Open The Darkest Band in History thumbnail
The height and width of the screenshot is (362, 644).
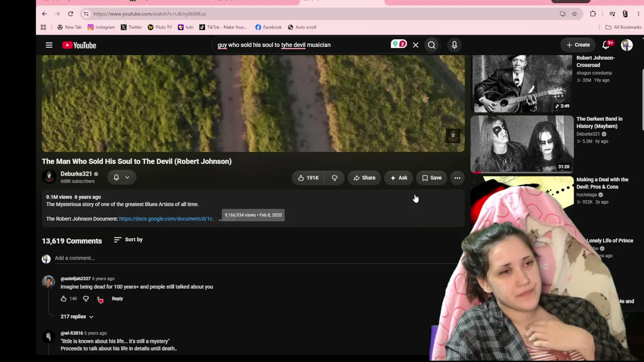point(522,144)
